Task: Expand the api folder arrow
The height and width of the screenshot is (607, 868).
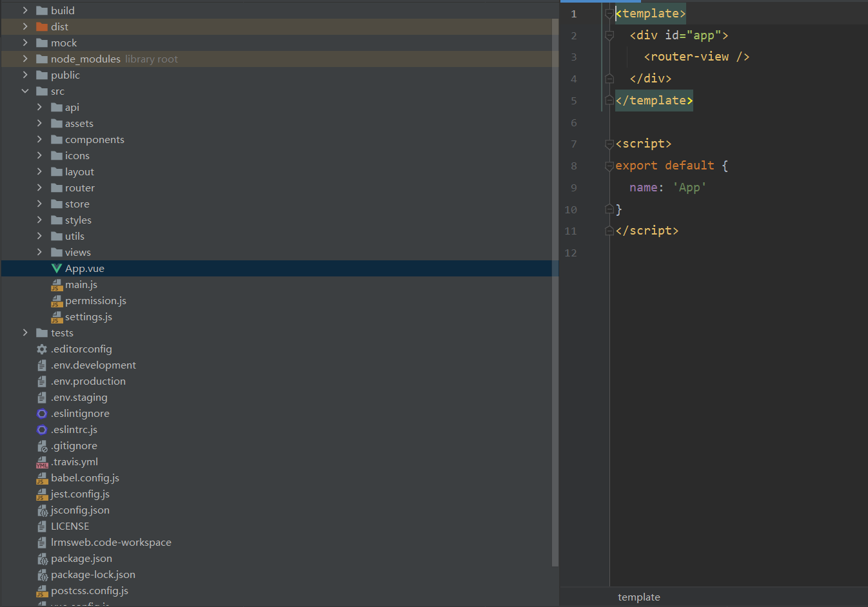Action: pos(39,107)
